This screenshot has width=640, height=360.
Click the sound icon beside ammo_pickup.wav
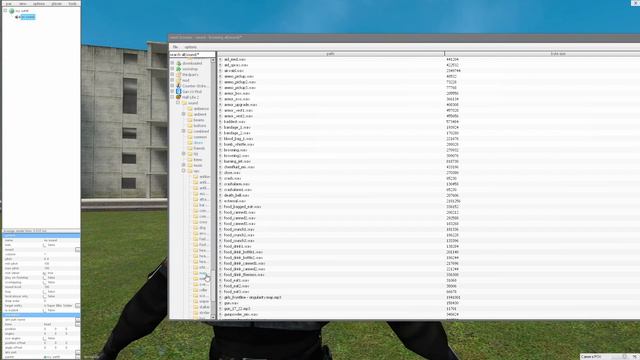[220, 76]
